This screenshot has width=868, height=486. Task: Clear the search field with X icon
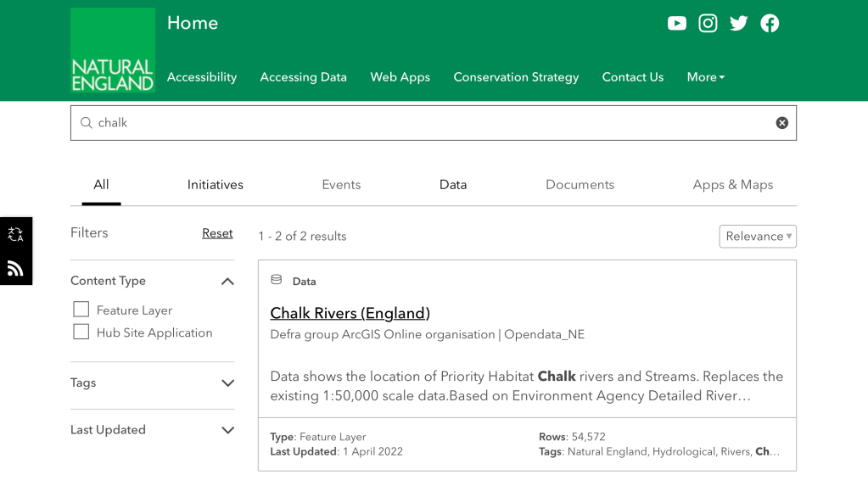click(x=781, y=123)
